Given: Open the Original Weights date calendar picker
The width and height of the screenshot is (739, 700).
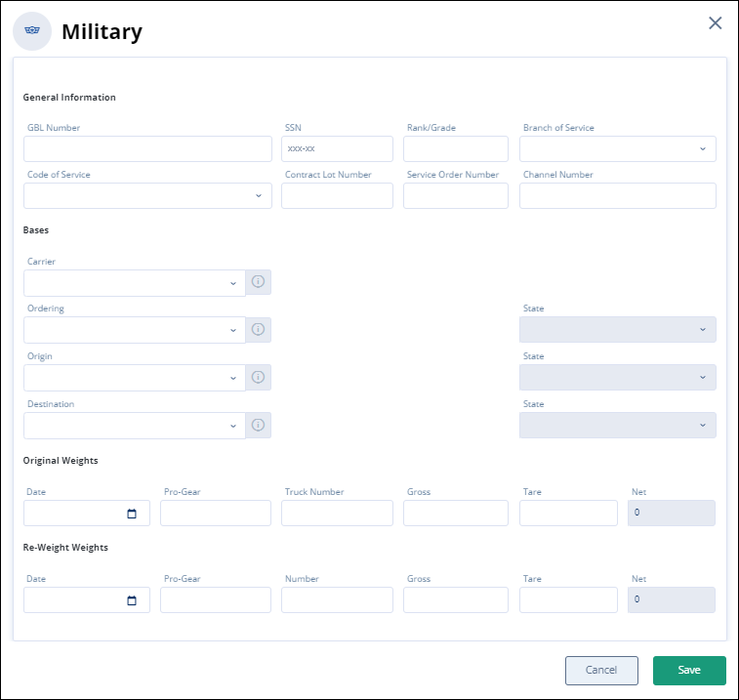Looking at the screenshot, I should coord(132,514).
